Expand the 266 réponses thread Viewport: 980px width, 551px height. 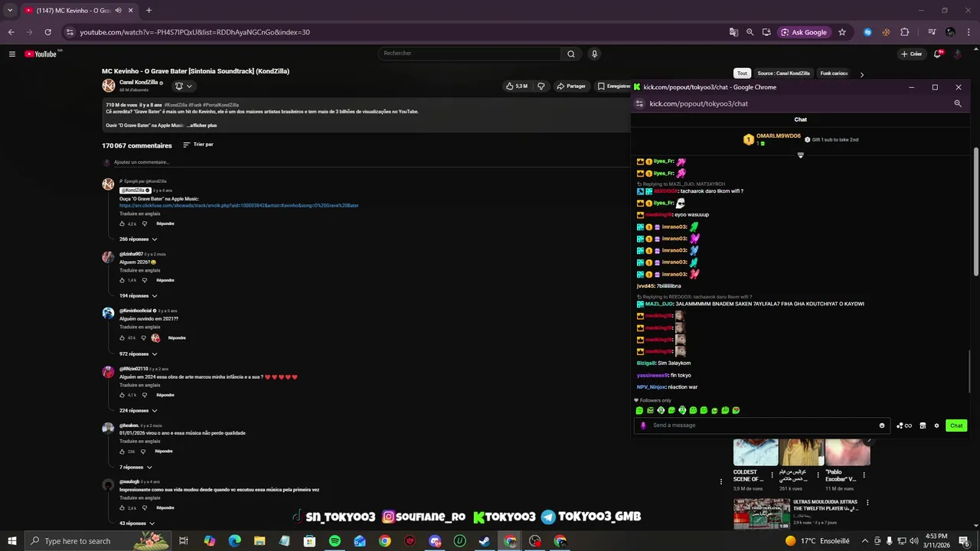coord(138,239)
